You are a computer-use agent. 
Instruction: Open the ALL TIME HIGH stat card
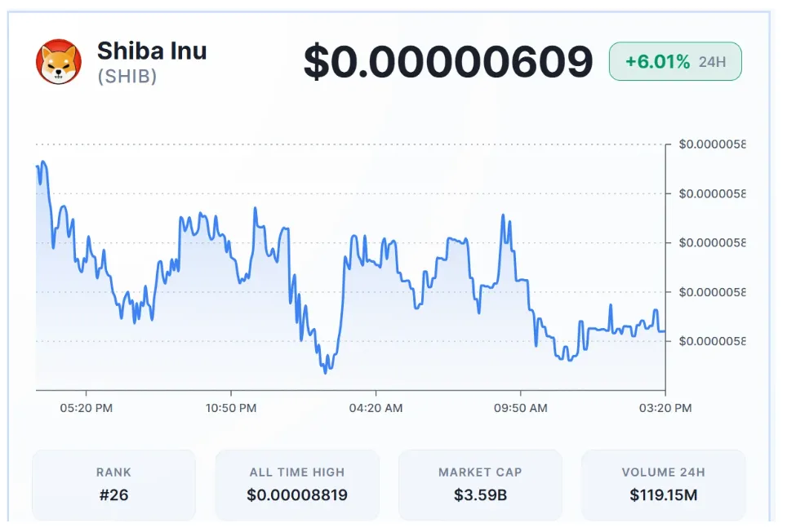297,485
